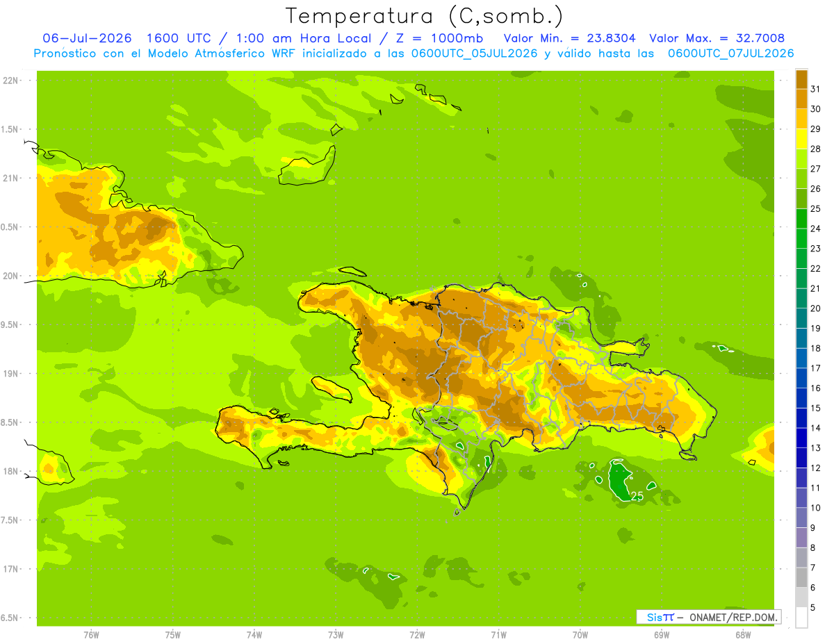Pick the gray legend swatch between 6 and 7
834x644 pixels.
(801, 578)
